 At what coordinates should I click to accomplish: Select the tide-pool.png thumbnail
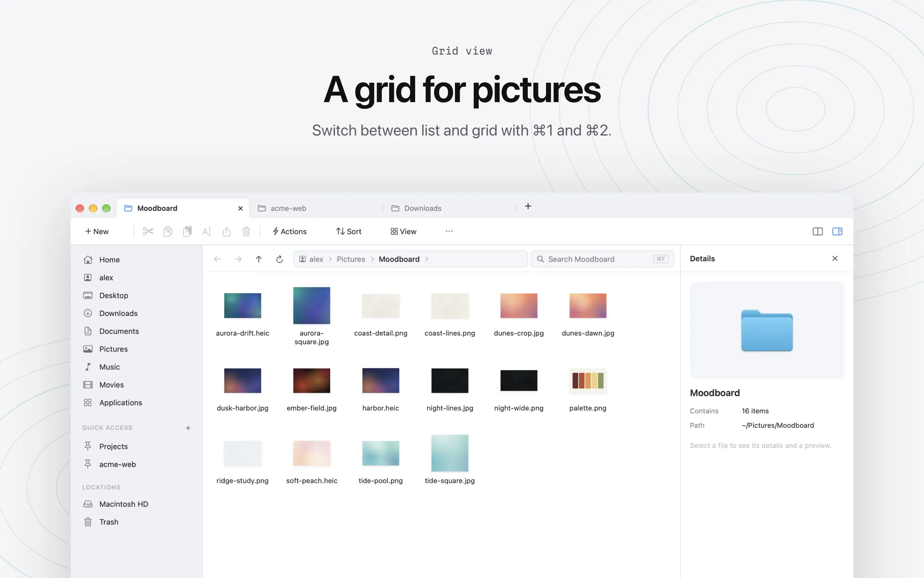pyautogui.click(x=381, y=453)
